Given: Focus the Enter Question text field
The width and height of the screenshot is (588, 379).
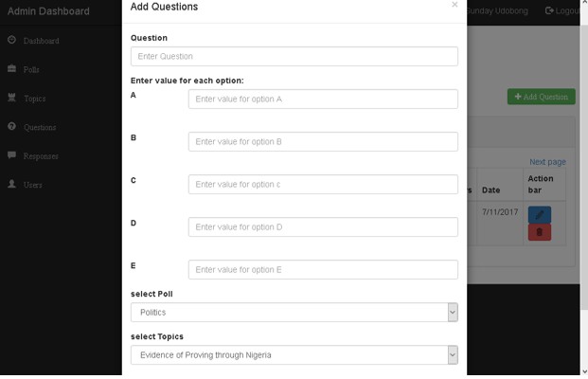Looking at the screenshot, I should pyautogui.click(x=294, y=56).
